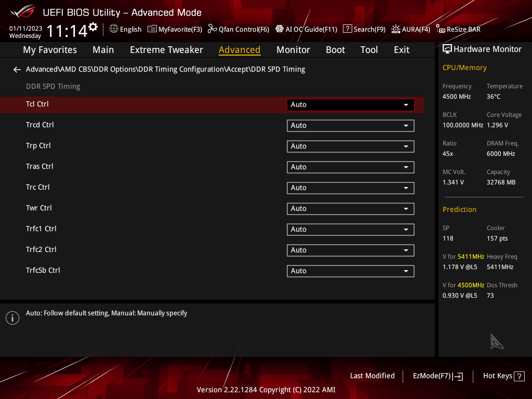Open the Extreme Tweaker tab

click(166, 50)
